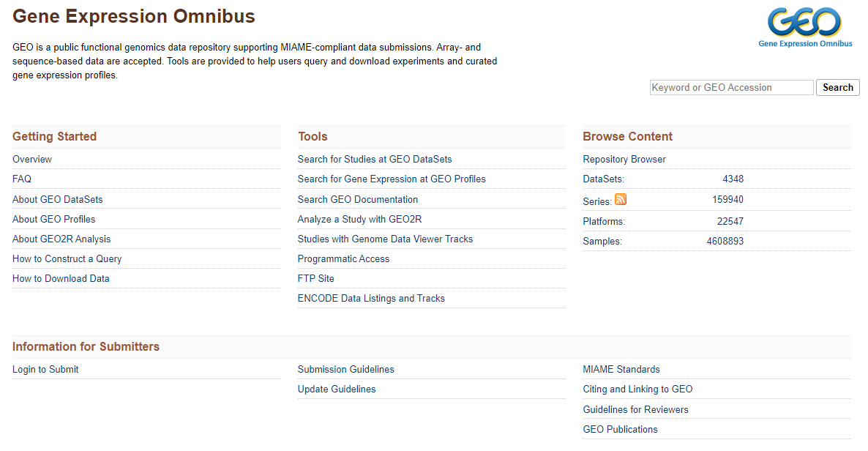The width and height of the screenshot is (868, 451).
Task: Click the Search button
Action: (x=837, y=88)
